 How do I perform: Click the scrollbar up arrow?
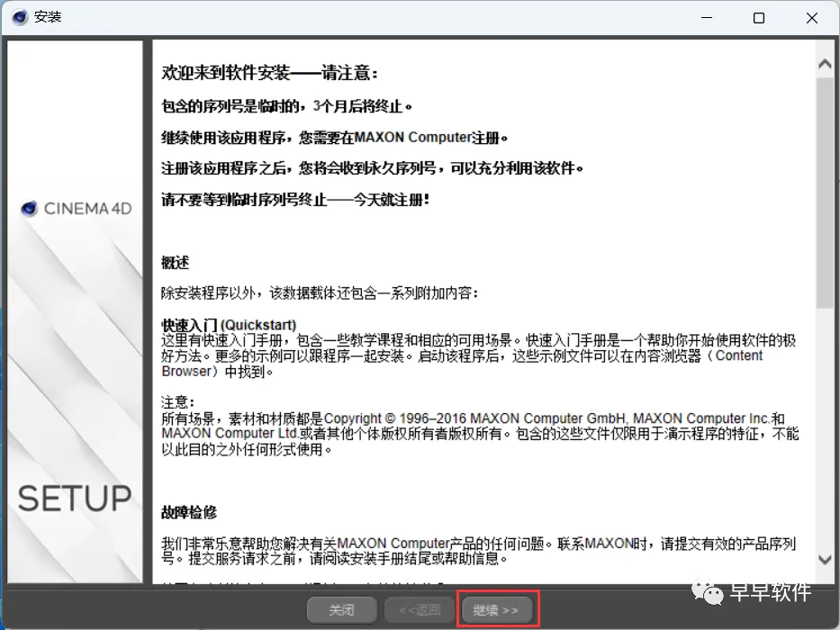click(x=825, y=63)
